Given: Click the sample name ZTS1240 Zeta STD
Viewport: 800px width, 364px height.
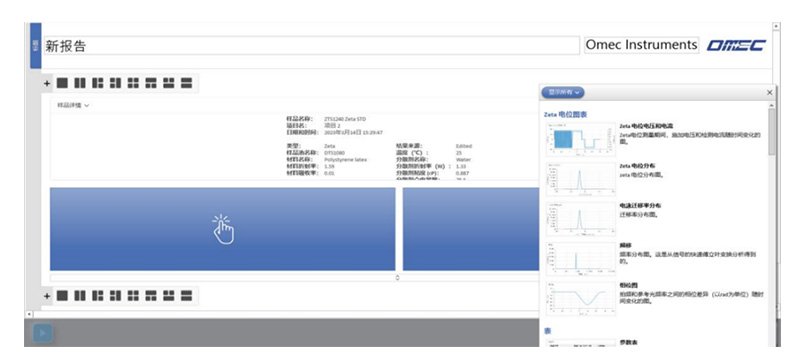Looking at the screenshot, I should (x=345, y=119).
